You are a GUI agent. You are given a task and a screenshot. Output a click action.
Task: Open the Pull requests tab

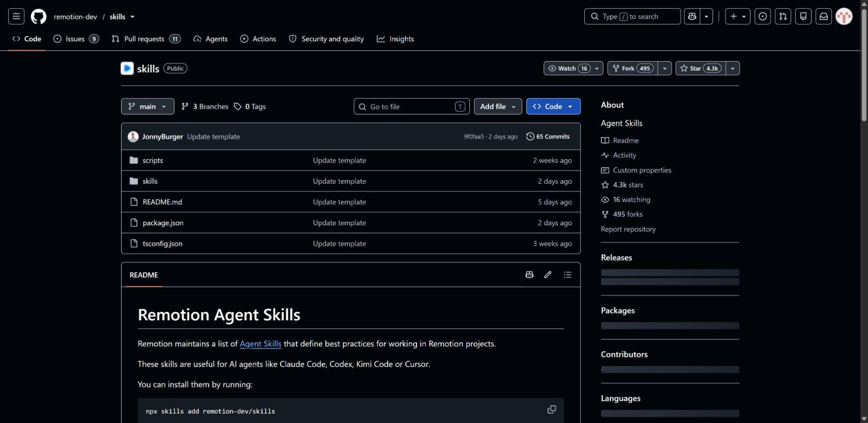[146, 39]
